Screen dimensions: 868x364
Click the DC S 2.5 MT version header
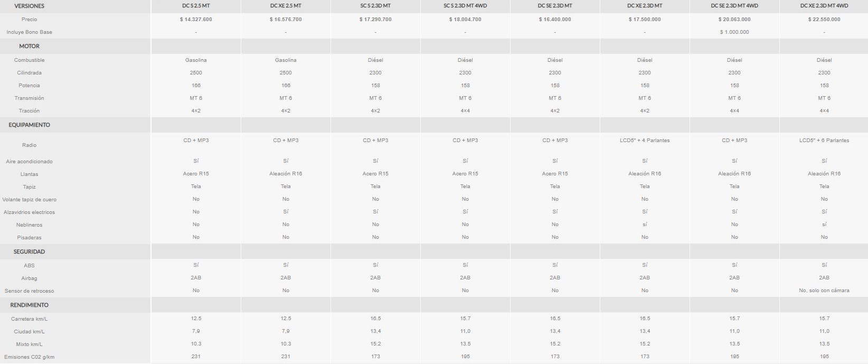(x=196, y=6)
